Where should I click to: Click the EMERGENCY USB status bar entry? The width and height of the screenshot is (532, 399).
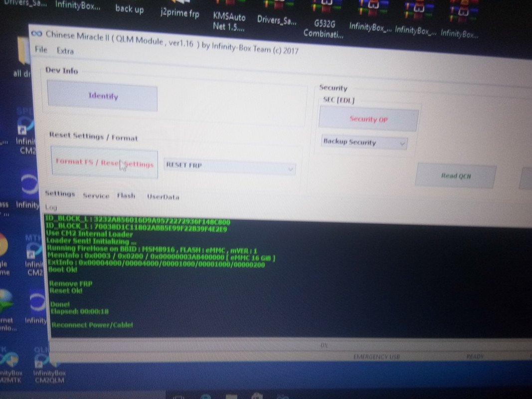(376, 357)
